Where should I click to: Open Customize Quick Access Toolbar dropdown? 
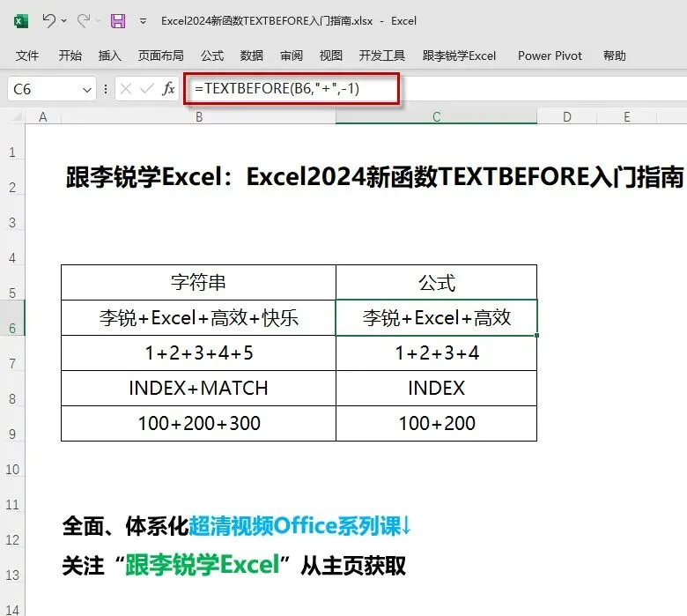pyautogui.click(x=143, y=20)
